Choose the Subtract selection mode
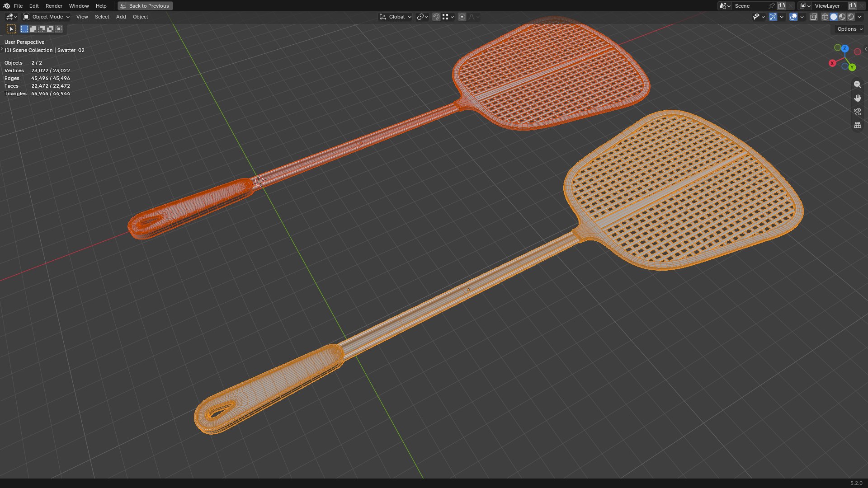The width and height of the screenshot is (868, 488). tap(42, 29)
